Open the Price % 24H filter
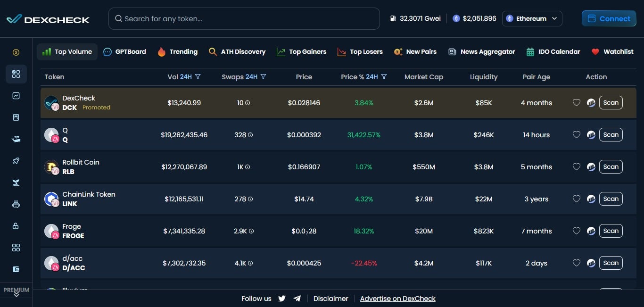Screen dimensions: 644x307 pos(384,77)
